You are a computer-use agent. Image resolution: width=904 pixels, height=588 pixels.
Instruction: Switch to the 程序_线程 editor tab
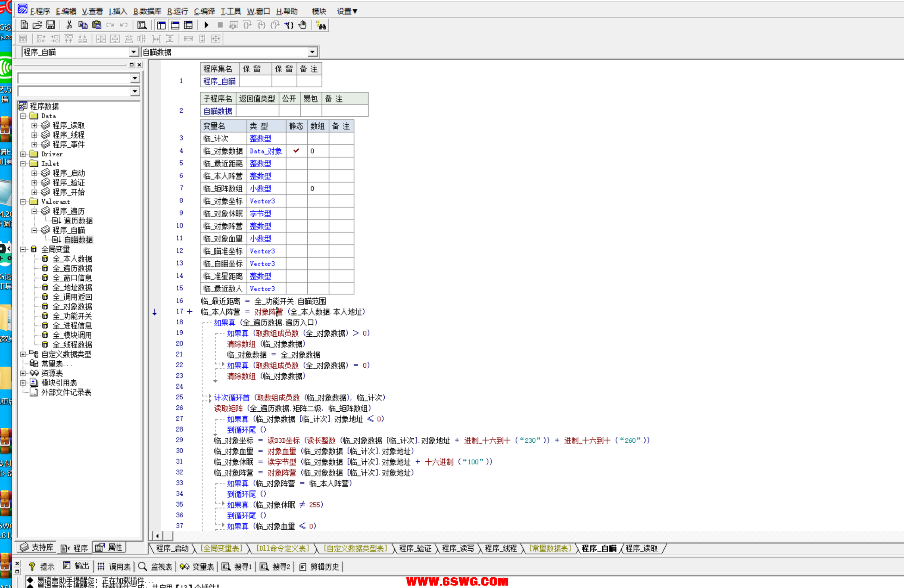coord(501,548)
